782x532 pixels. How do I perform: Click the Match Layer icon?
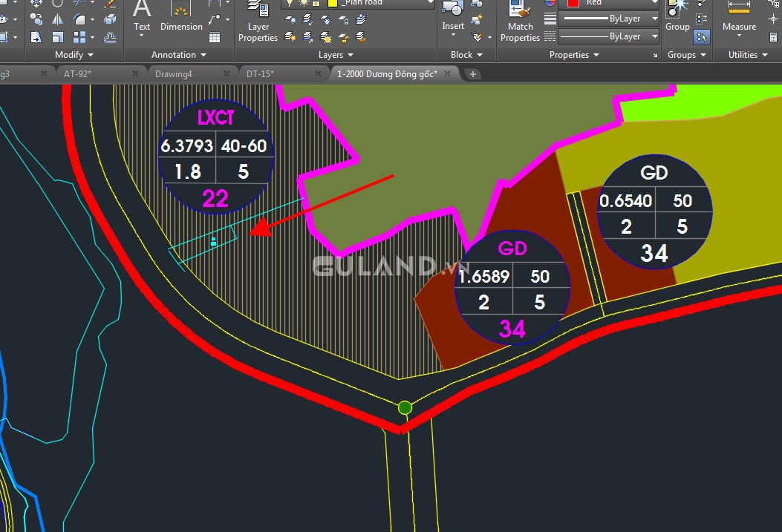click(361, 37)
